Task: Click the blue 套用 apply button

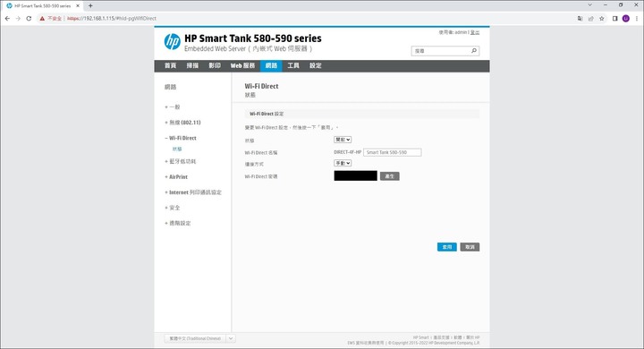Action: point(447,247)
